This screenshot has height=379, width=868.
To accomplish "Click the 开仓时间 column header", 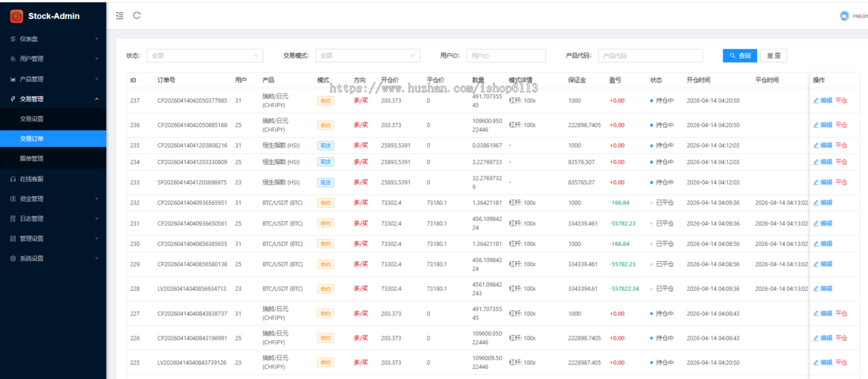I will click(x=698, y=80).
